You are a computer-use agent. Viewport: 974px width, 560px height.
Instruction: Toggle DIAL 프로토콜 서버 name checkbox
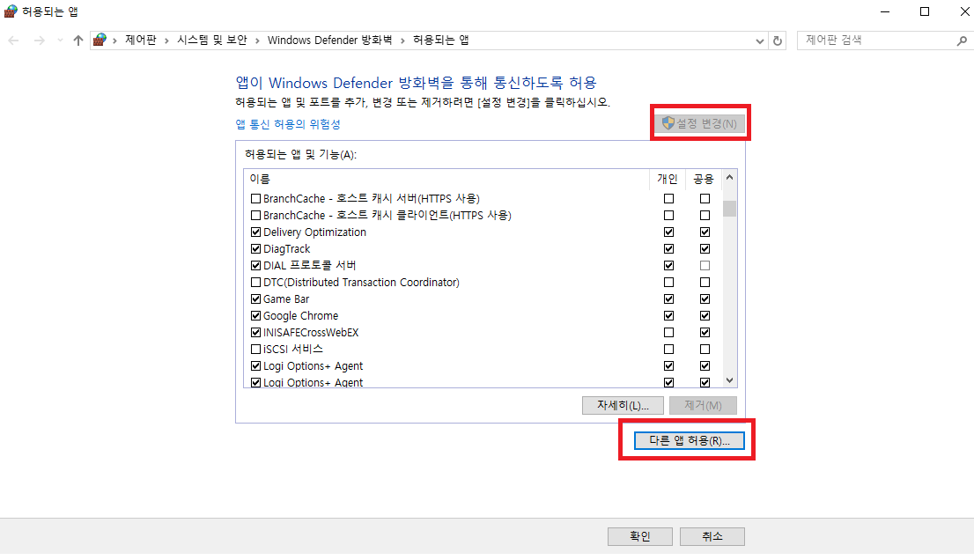[255, 266]
